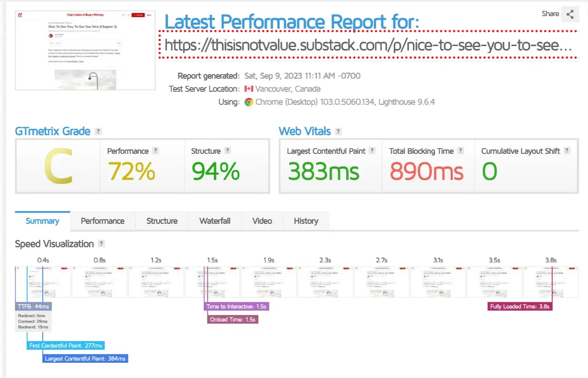Select the Fully Loaded Time 3.8s marker

point(520,306)
